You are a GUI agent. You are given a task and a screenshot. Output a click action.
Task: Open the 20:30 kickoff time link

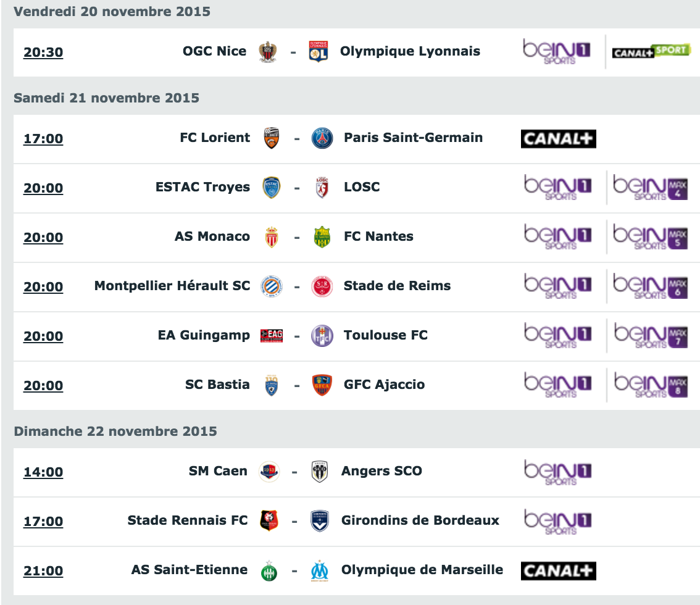coord(43,52)
